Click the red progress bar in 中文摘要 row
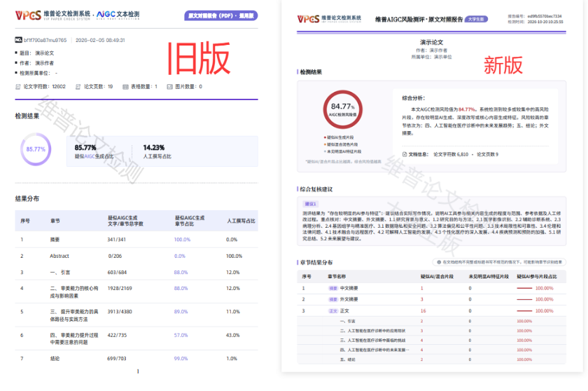Screen dimensions: 588x391 [x=524, y=288]
